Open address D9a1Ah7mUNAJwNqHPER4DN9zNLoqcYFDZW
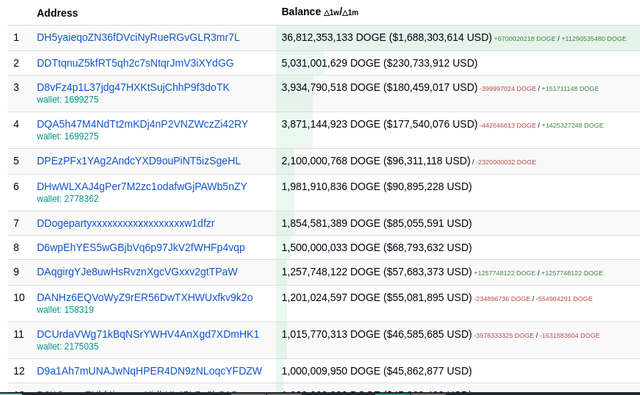 tap(149, 371)
